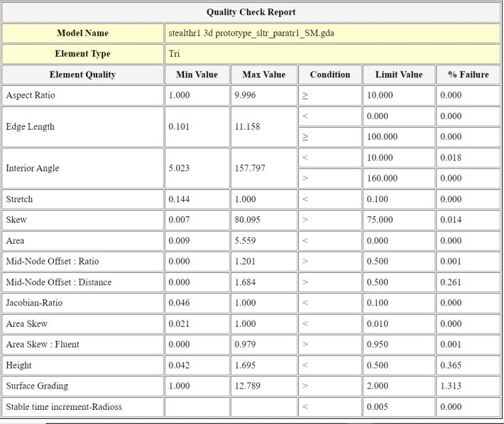The width and height of the screenshot is (504, 424).
Task: Select the Quality Check Report title
Action: pos(251,12)
